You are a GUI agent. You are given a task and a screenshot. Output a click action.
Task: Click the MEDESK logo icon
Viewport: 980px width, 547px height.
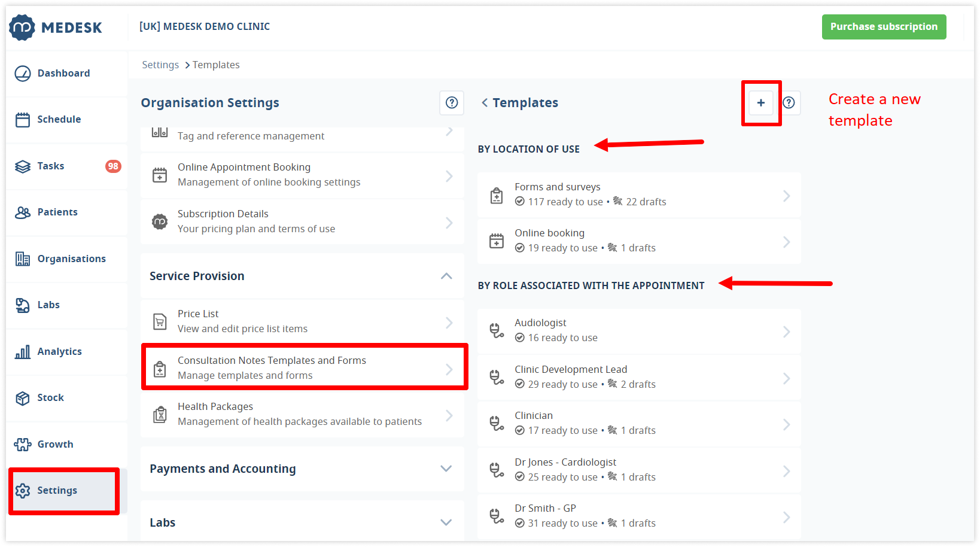[x=22, y=27]
